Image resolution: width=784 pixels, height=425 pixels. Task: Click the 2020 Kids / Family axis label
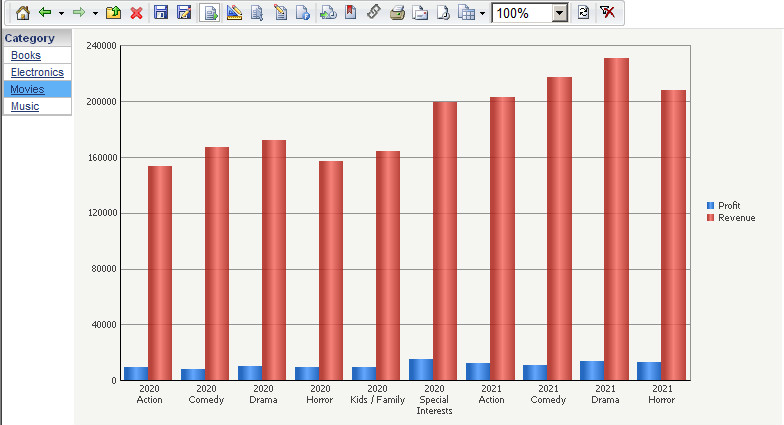378,394
